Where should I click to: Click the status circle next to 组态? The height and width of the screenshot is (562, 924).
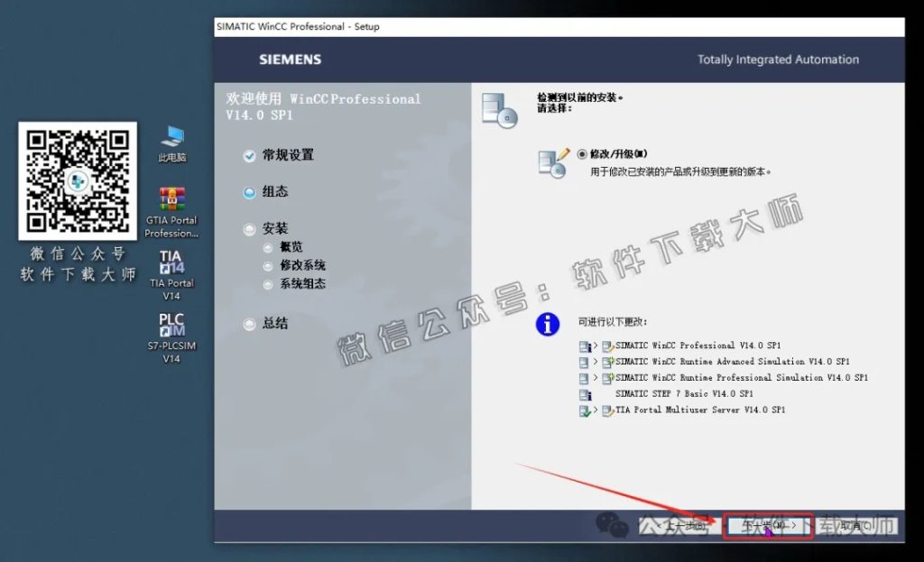247,191
